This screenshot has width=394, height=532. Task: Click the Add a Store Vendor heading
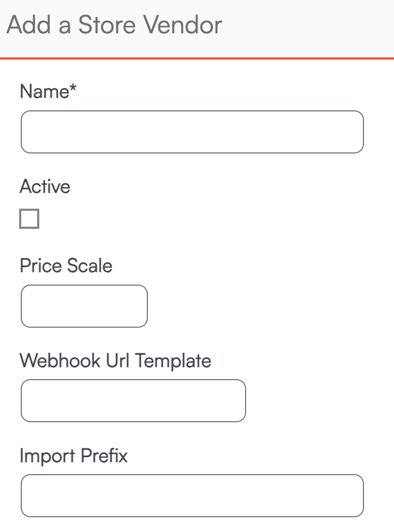(115, 25)
